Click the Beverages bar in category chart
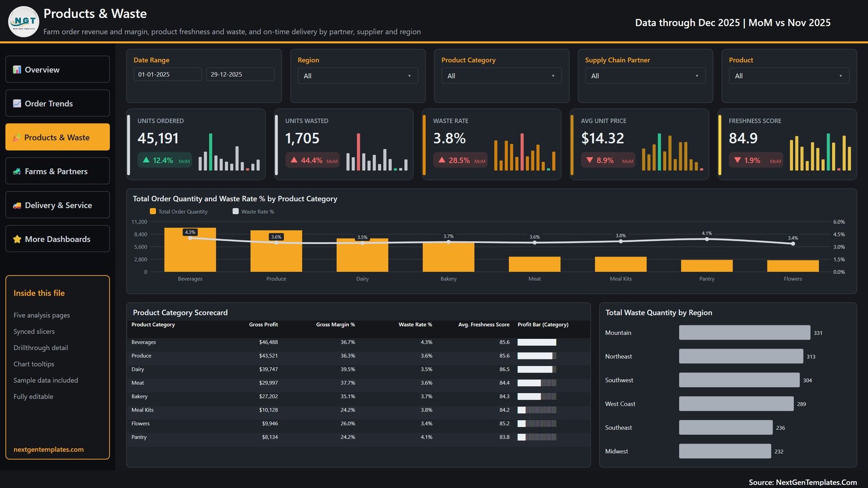Screen dimensions: 868x488 [190, 249]
